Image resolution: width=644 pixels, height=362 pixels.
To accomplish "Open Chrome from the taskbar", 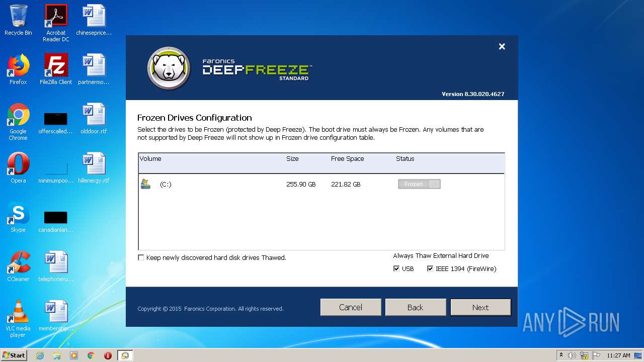I will point(91,355).
